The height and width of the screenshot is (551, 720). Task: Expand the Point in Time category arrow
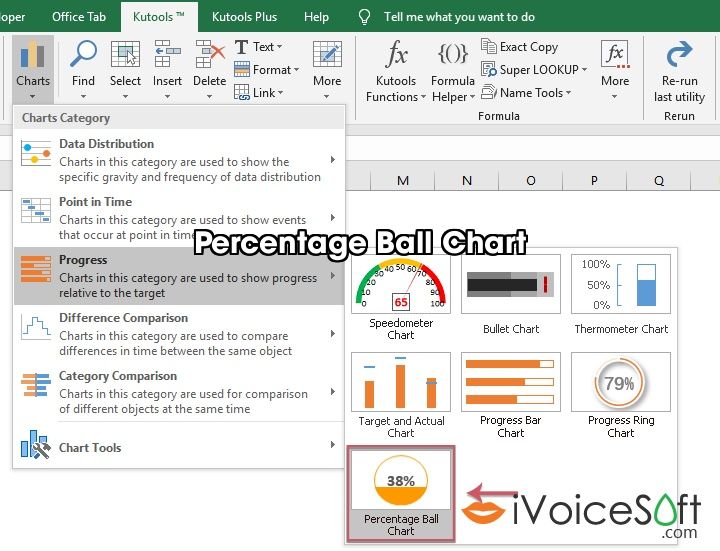coord(333,218)
